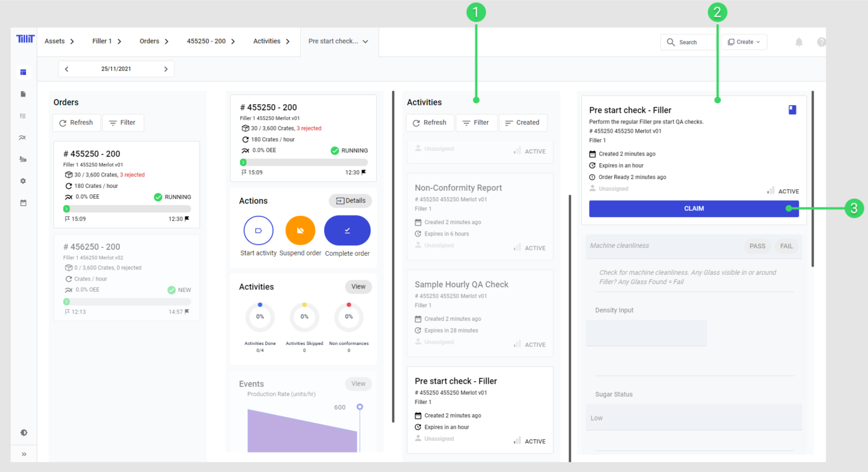The height and width of the screenshot is (472, 868).
Task: Click the Complete order checkmark icon
Action: coord(347,231)
